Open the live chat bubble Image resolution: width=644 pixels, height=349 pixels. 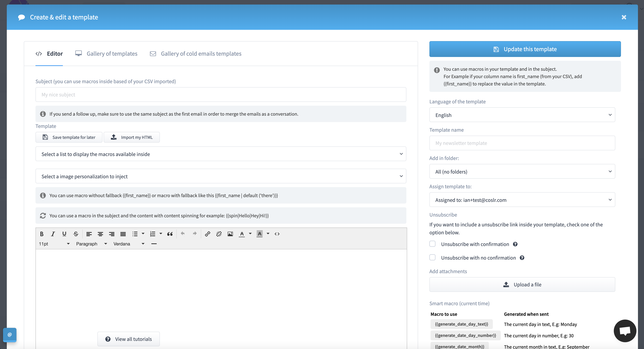625,331
